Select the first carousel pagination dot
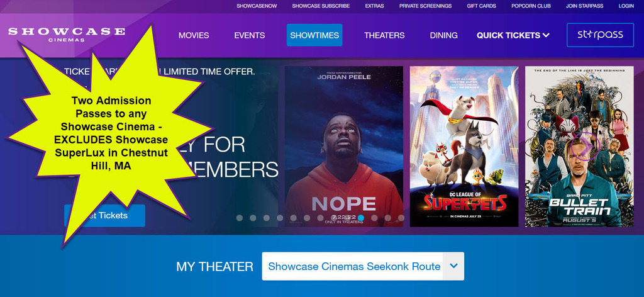This screenshot has width=644, height=297. [x=240, y=218]
